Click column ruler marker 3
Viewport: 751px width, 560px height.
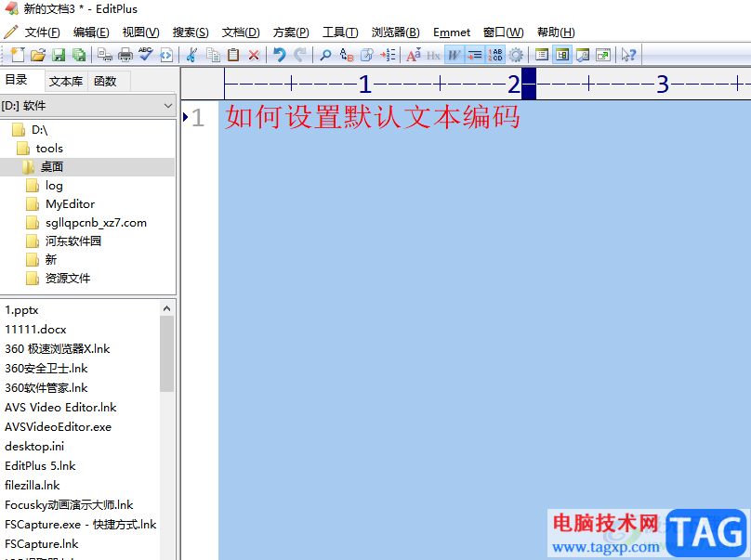click(x=663, y=85)
